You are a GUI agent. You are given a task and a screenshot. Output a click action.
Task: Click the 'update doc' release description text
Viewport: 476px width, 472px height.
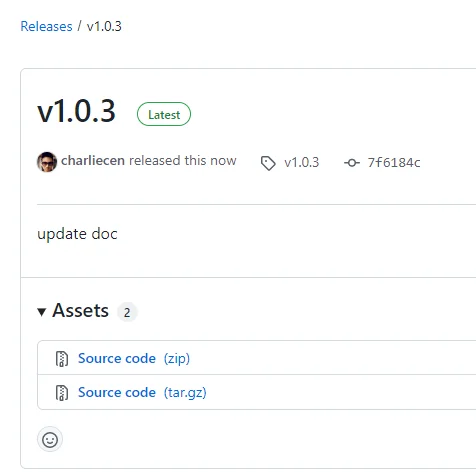tap(77, 234)
